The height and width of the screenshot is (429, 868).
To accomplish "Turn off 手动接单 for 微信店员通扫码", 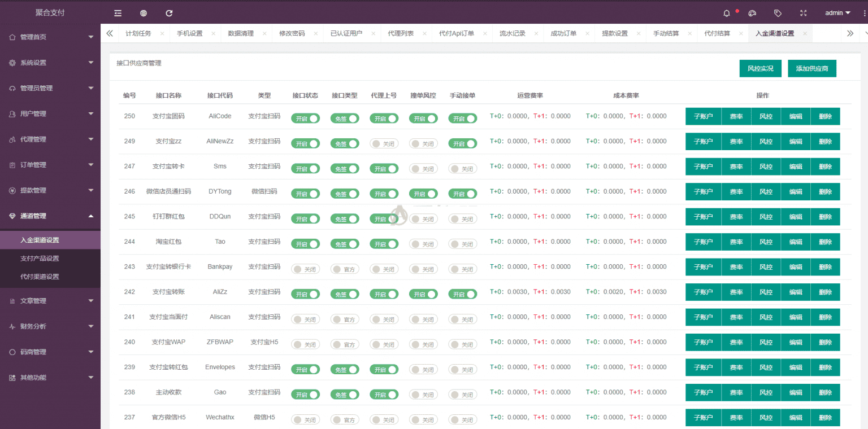I will point(462,193).
